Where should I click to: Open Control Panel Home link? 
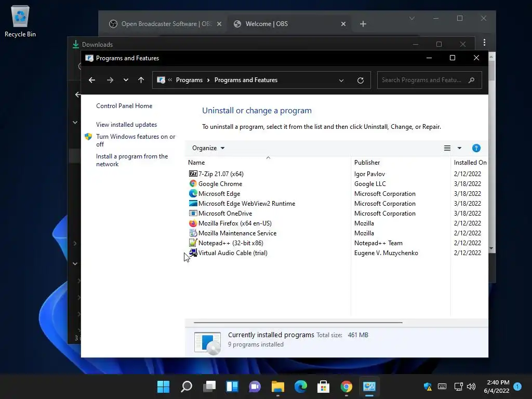tap(124, 106)
